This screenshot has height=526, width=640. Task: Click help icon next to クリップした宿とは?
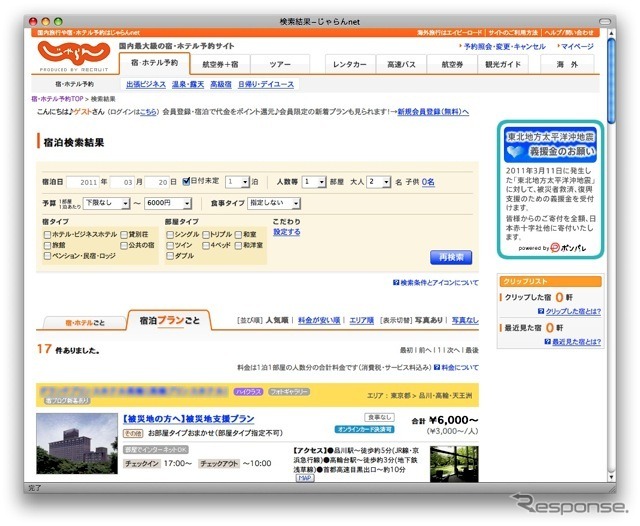[x=541, y=311]
